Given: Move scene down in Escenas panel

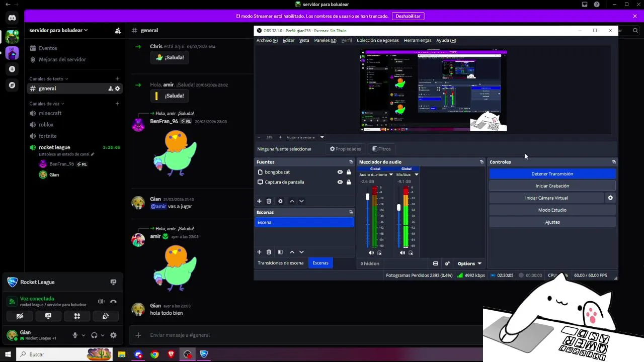Looking at the screenshot, I should [x=301, y=252].
